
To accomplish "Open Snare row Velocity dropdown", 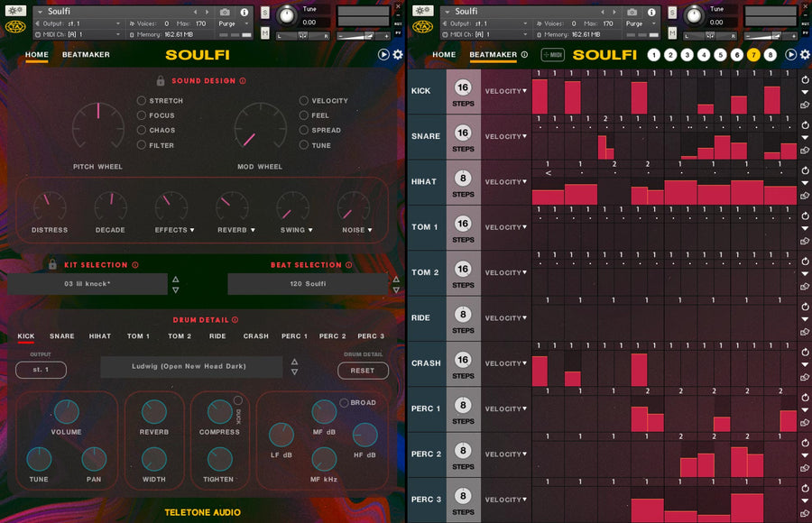I will click(x=505, y=136).
